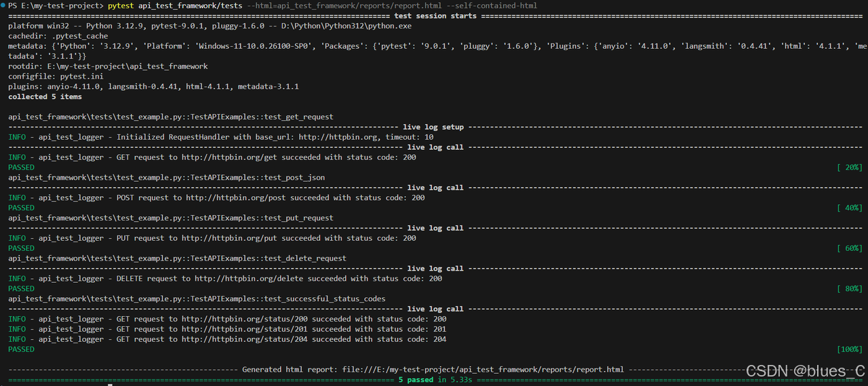Click the '[ 20%]' progress indicator
This screenshot has height=386, width=868.
(850, 167)
